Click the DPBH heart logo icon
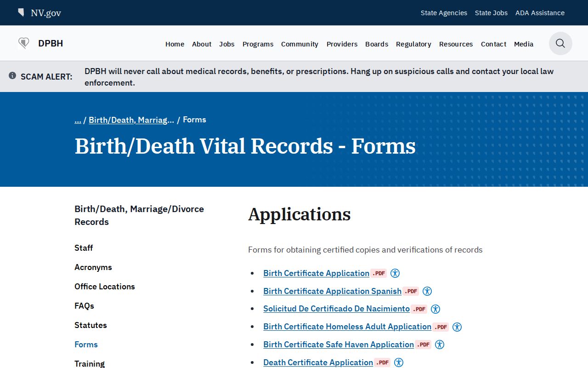The height and width of the screenshot is (368, 588). 24,44
